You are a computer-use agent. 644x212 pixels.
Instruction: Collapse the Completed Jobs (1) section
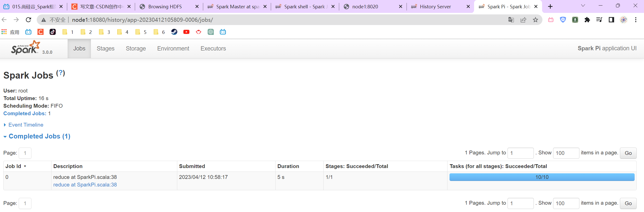pyautogui.click(x=37, y=136)
